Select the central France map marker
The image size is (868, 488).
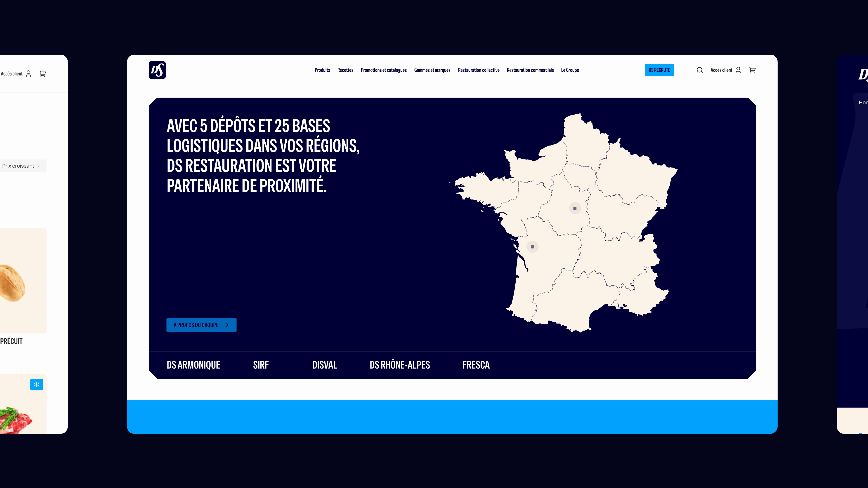click(575, 209)
